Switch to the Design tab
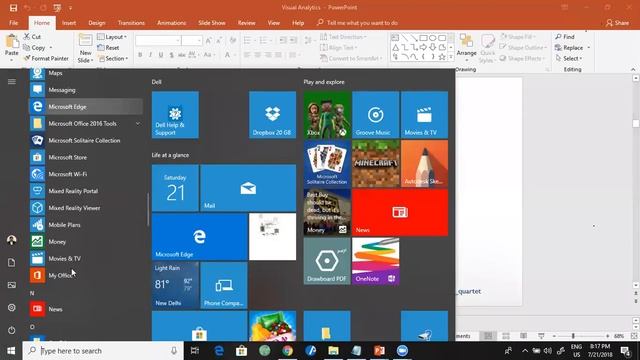The image size is (640, 360). click(97, 23)
